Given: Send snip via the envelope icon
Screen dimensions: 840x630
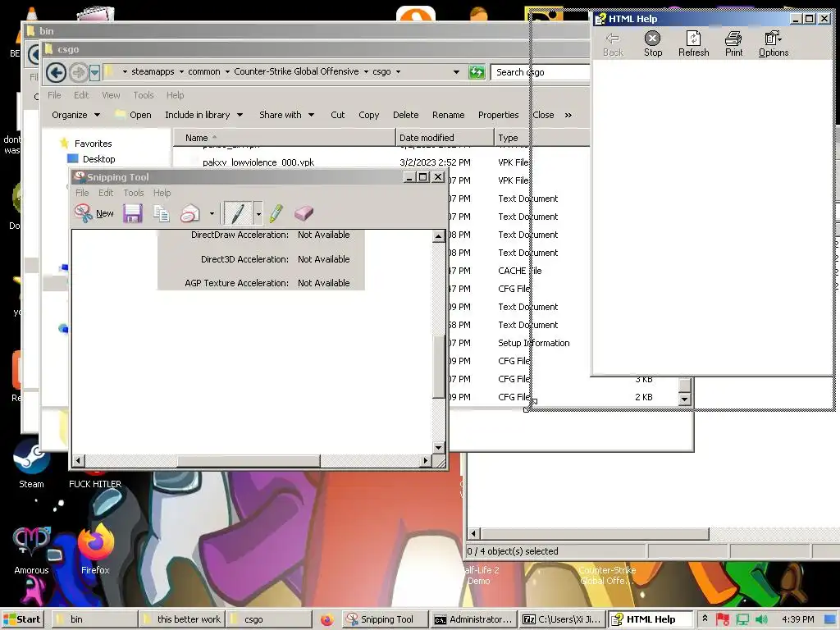Looking at the screenshot, I should [190, 213].
